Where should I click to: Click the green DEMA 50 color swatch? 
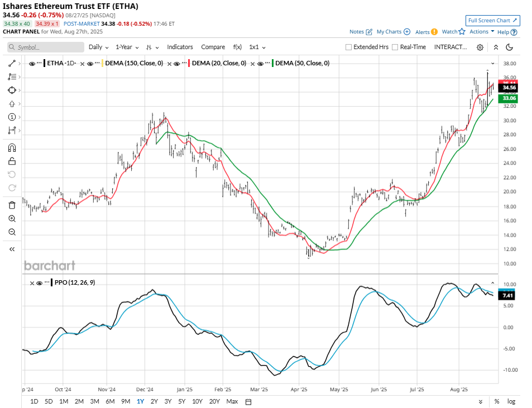(x=273, y=64)
